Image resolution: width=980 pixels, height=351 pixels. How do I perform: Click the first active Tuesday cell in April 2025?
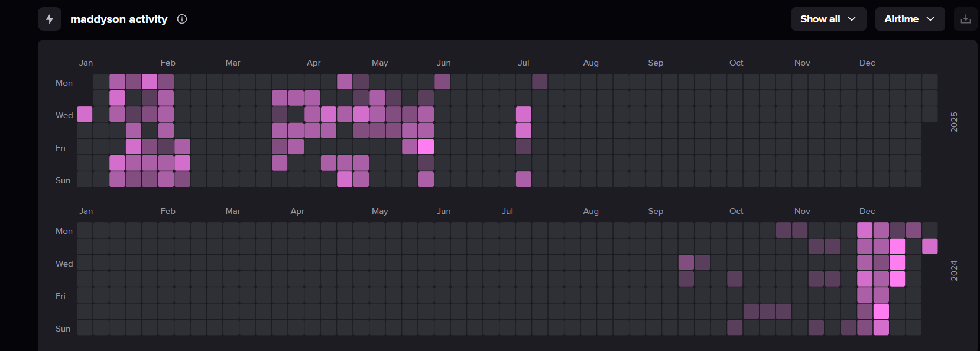280,97
